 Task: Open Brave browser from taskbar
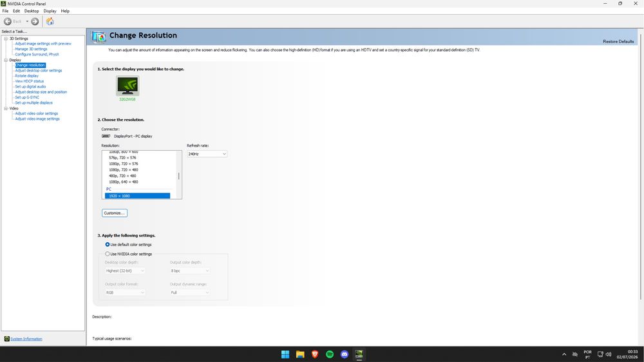point(315,354)
